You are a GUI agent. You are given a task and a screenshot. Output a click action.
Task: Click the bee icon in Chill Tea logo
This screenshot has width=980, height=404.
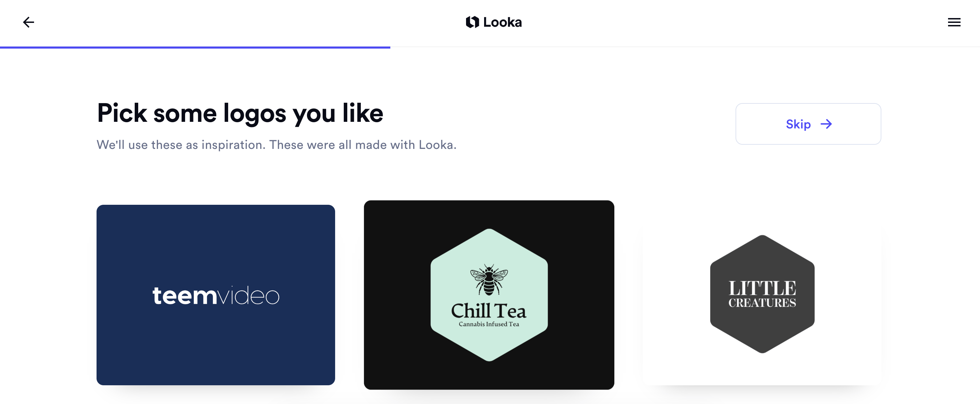(489, 279)
